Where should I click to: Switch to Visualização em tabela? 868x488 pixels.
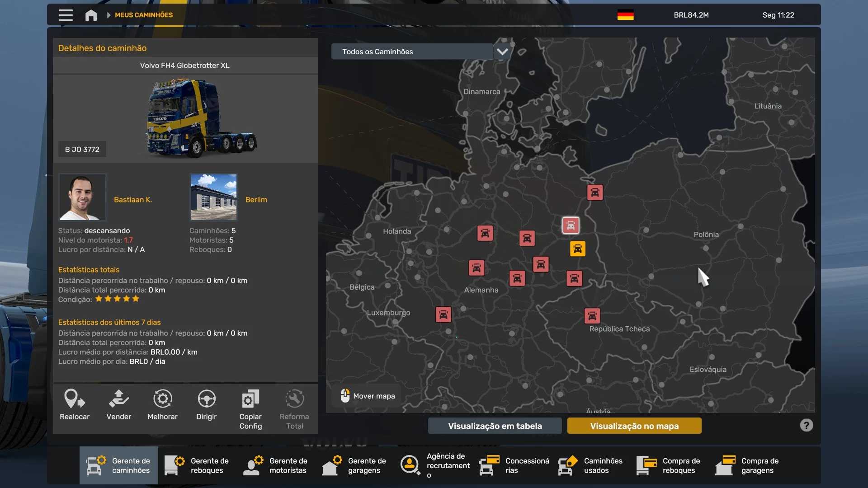point(495,426)
